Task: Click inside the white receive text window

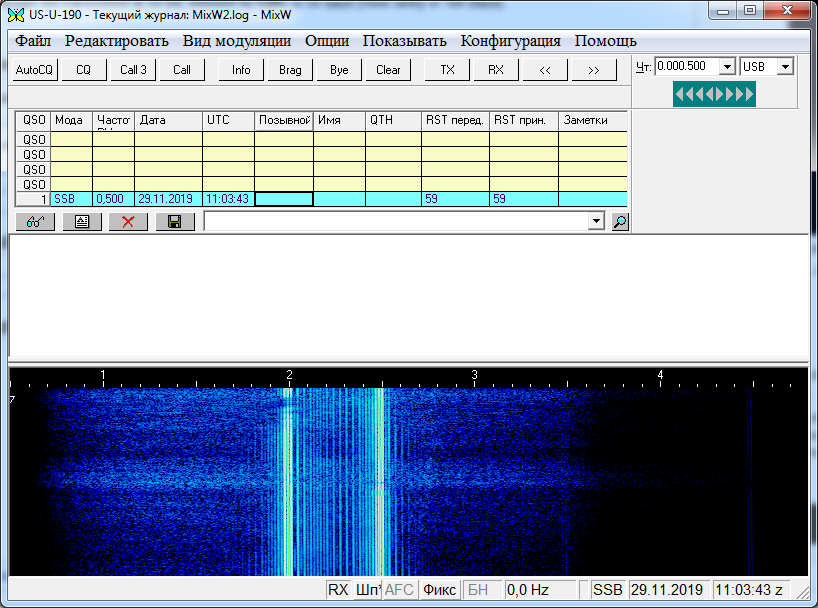Action: 408,295
